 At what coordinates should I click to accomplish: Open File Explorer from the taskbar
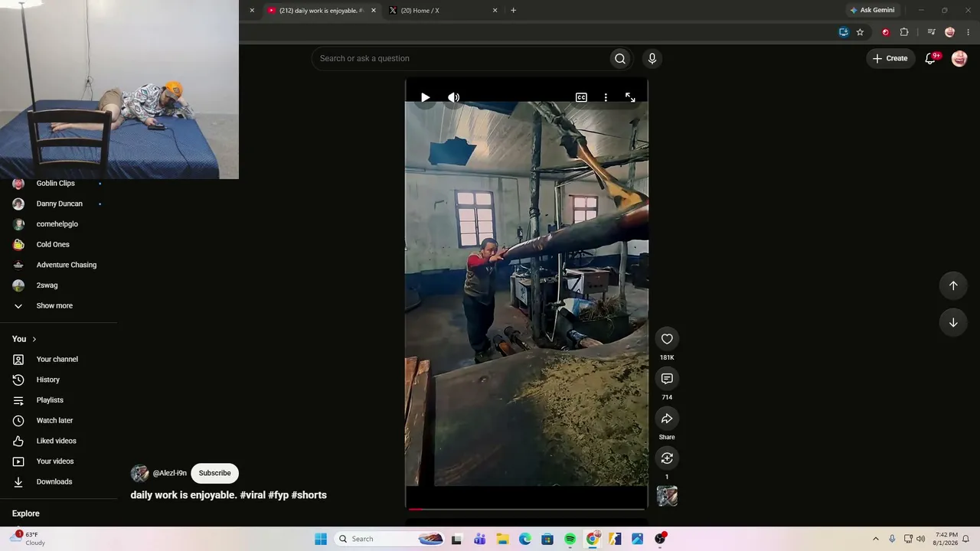pos(502,539)
